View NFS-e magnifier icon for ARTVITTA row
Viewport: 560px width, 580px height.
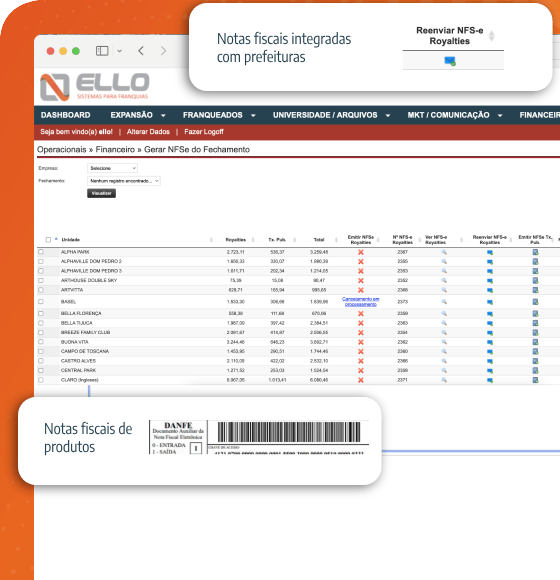point(444,290)
